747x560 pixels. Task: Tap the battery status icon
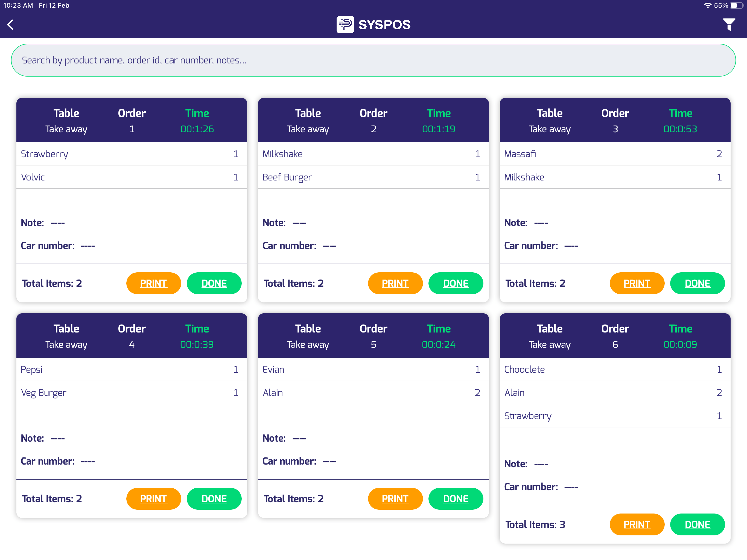[x=736, y=5]
